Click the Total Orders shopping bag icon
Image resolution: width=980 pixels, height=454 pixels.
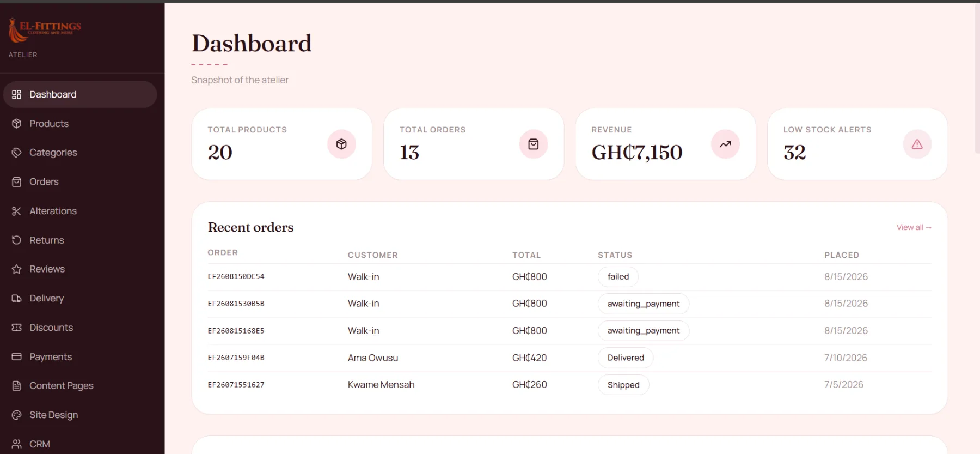[534, 144]
